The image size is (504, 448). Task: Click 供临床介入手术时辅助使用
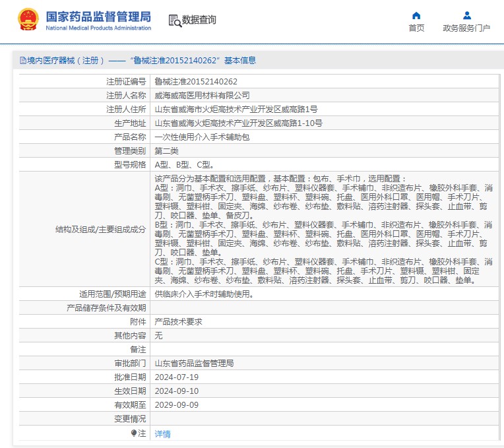[204, 294]
